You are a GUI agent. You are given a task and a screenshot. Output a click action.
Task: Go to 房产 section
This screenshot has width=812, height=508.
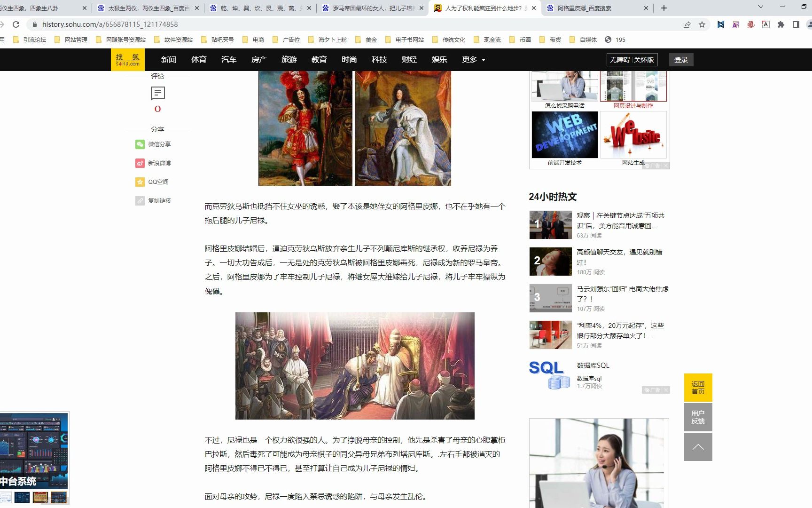click(x=259, y=60)
